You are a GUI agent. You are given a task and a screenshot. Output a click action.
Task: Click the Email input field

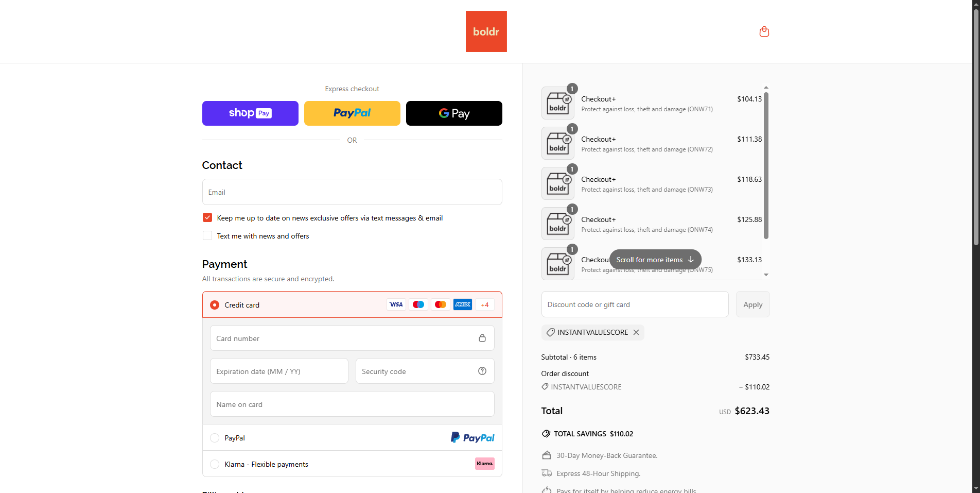click(352, 192)
